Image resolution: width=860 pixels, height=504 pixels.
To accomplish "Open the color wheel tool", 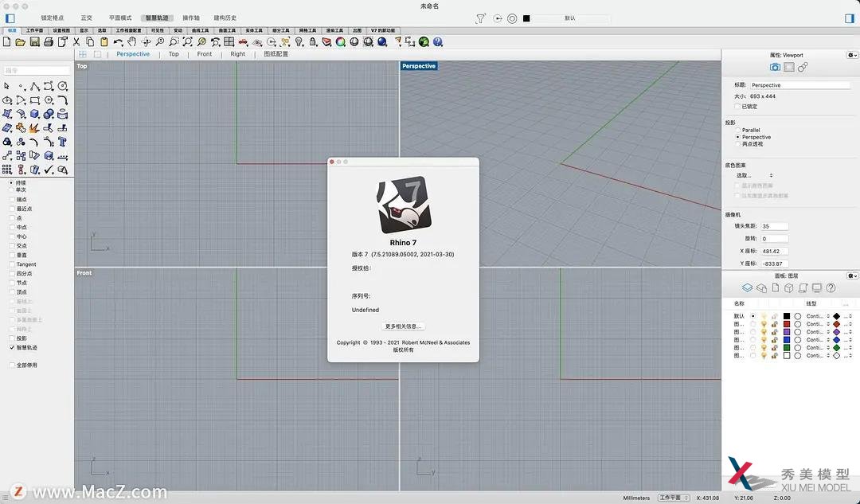I will coord(341,41).
